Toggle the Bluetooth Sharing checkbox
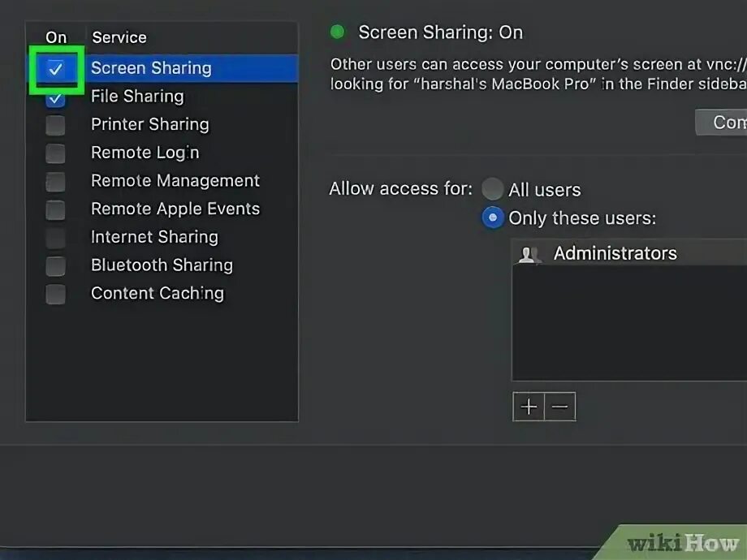Viewport: 747px width, 560px height. pos(55,265)
